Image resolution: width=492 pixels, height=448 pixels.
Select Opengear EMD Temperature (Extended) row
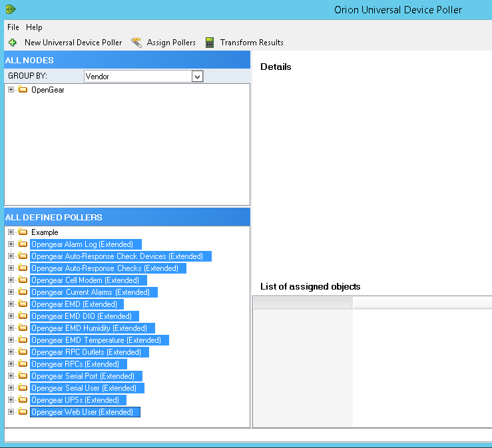(x=99, y=340)
